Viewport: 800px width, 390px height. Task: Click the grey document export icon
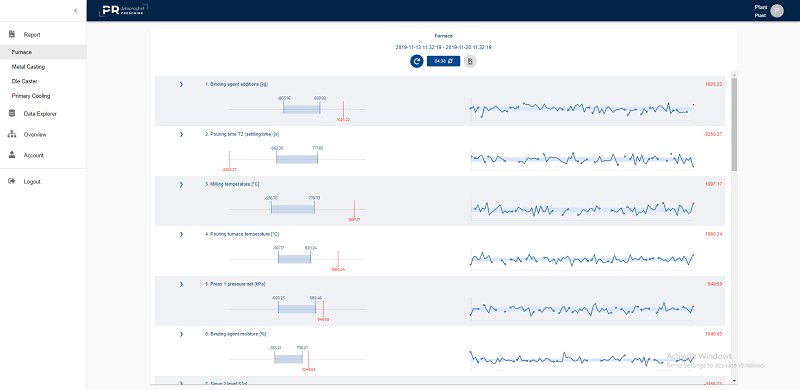coord(470,61)
